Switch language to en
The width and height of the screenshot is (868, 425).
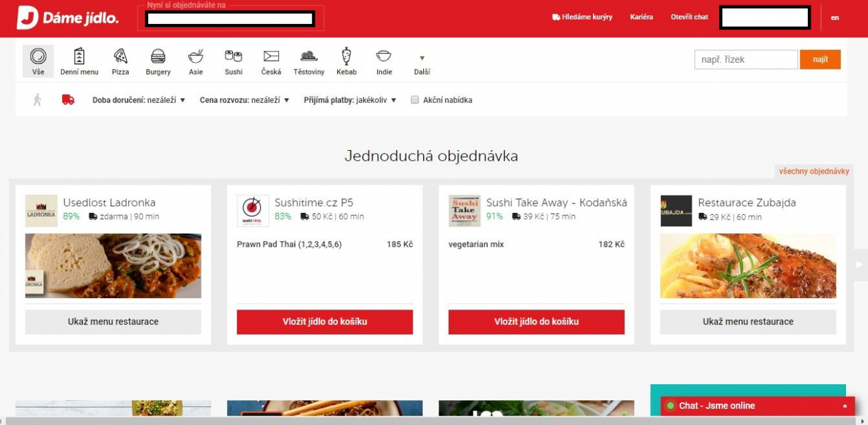835,18
